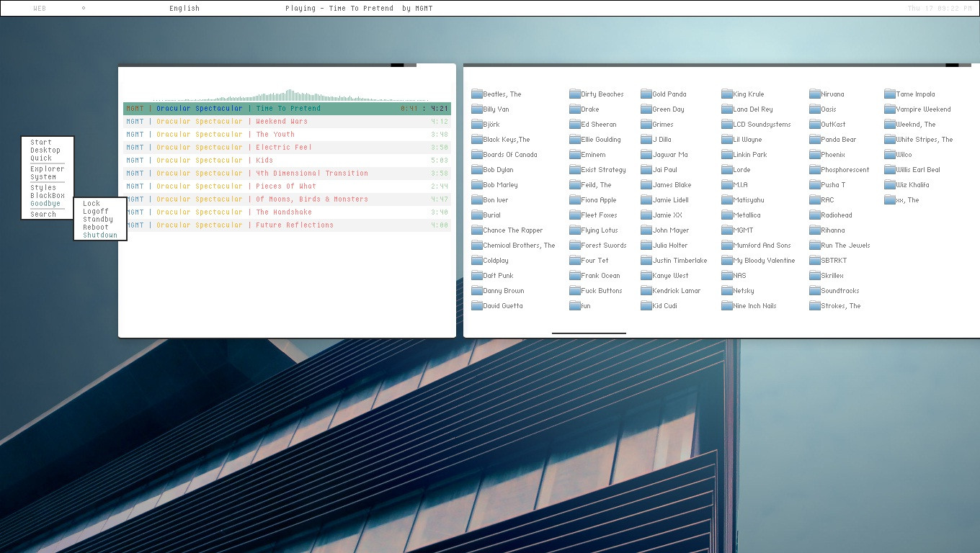The height and width of the screenshot is (553, 980).
Task: Open the Gold Panda folder icon
Action: (x=647, y=94)
